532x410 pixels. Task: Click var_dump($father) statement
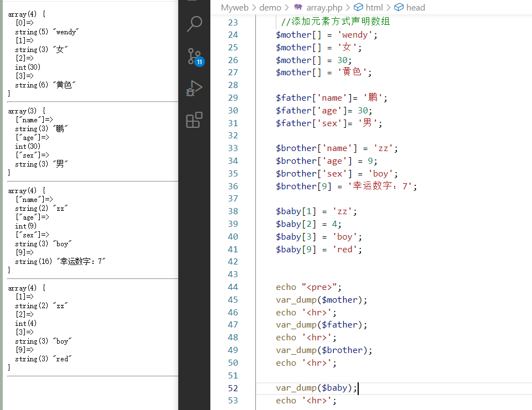click(x=321, y=325)
